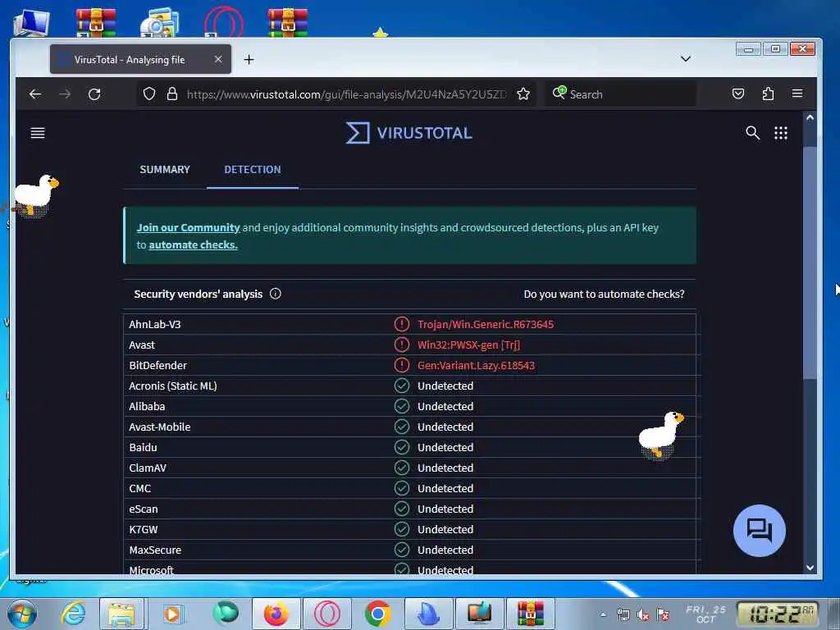Image resolution: width=840 pixels, height=630 pixels.
Task: Click the ClamAV undetected check icon
Action: point(402,468)
